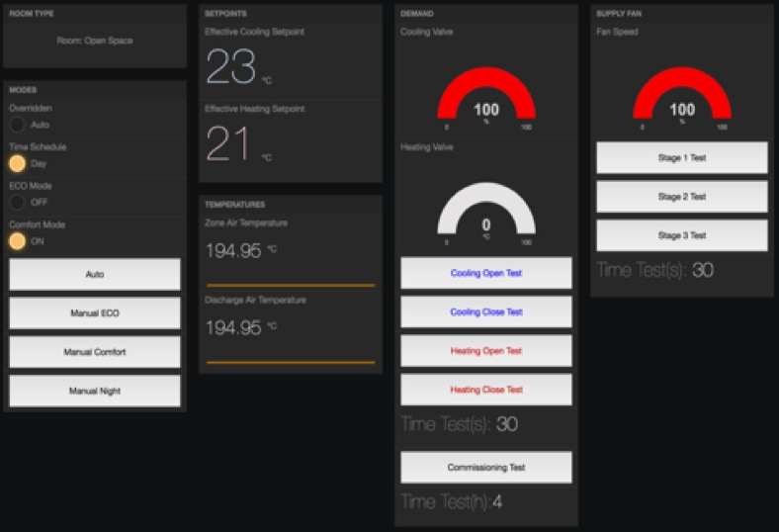Run the Cooling Close Test
This screenshot has width=779, height=532.
point(485,311)
